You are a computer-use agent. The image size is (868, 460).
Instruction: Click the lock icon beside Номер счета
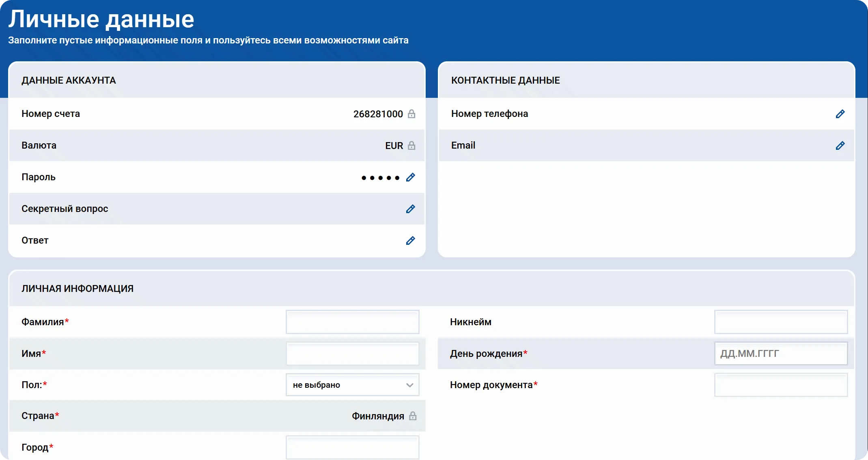[411, 114]
